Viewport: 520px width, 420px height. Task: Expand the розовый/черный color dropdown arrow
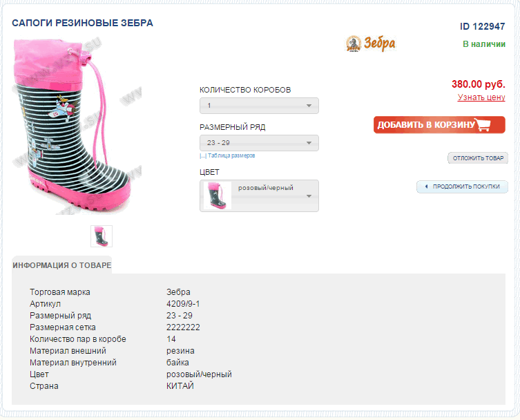coord(309,196)
